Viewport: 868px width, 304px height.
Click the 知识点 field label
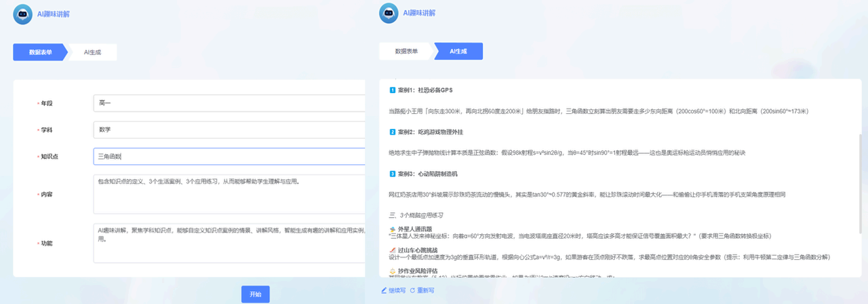coord(50,157)
